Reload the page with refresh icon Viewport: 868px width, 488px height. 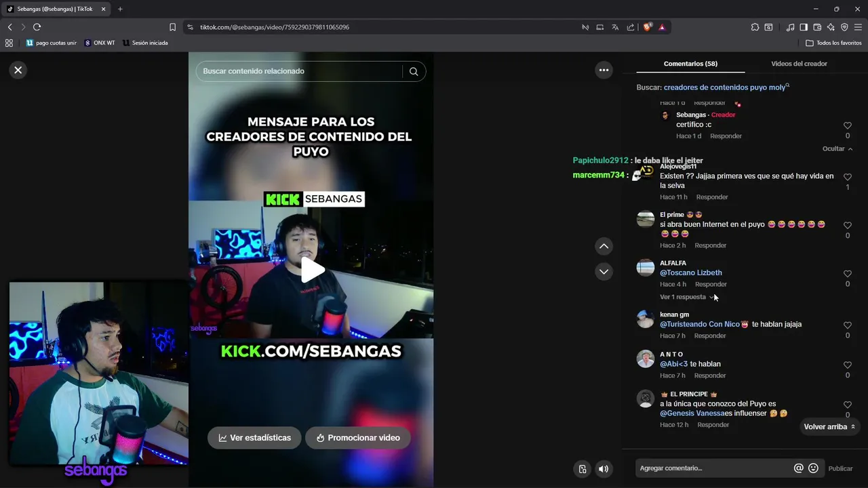pyautogui.click(x=37, y=27)
